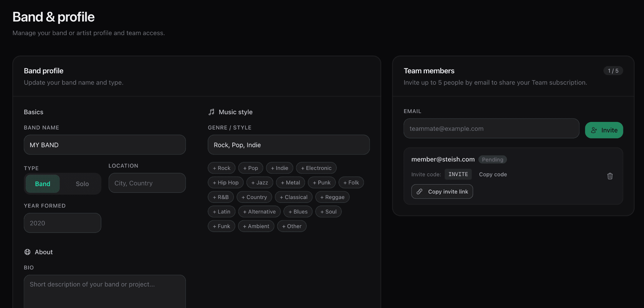The width and height of the screenshot is (644, 308).
Task: Delete the pending member invite with trash icon
Action: (x=610, y=176)
